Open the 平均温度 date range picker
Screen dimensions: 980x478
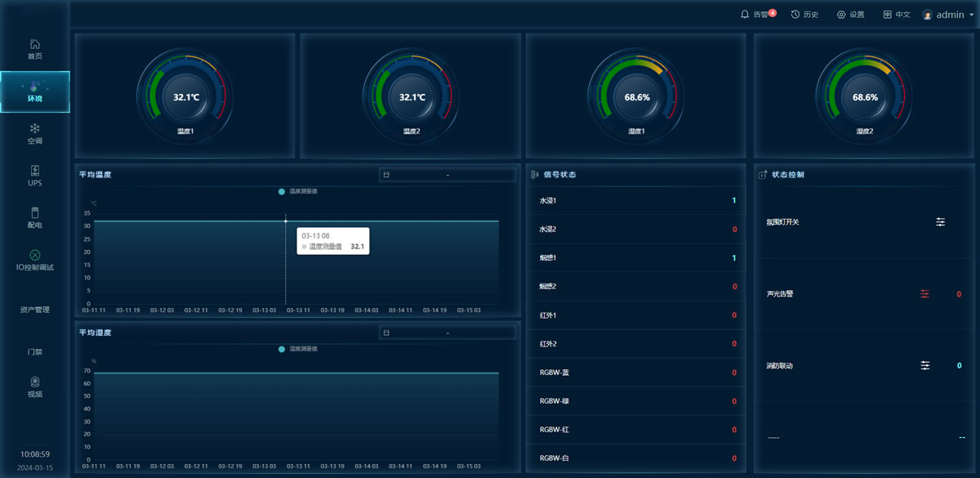[447, 175]
